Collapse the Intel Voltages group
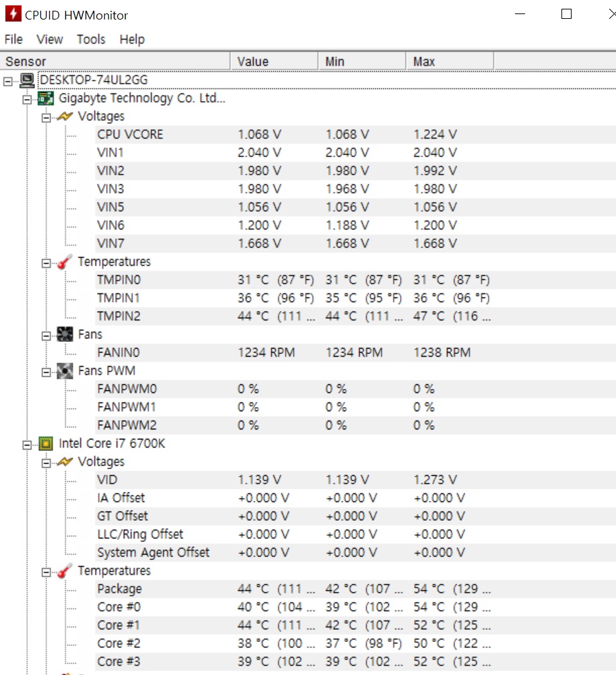 point(46,463)
